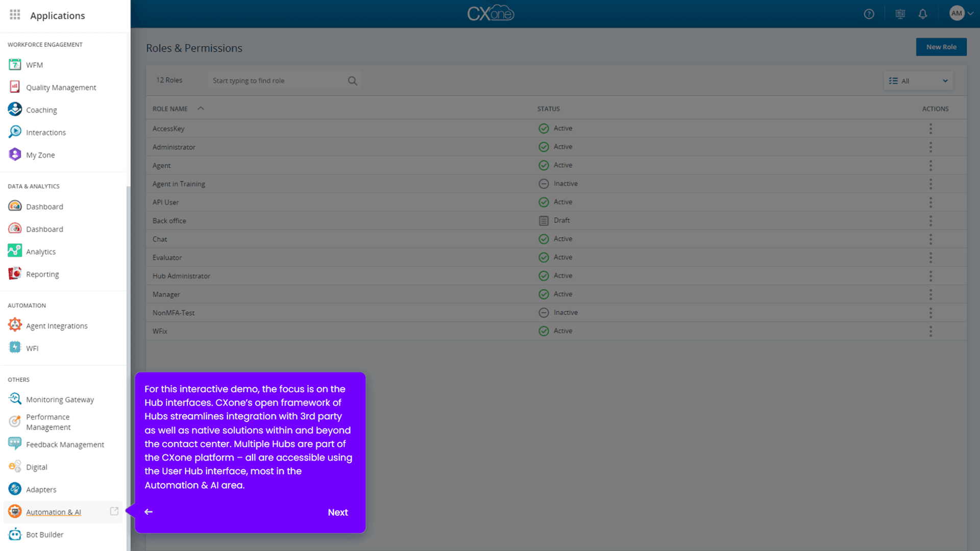Go back using tooltip left arrow
The height and width of the screenshot is (551, 980).
149,512
